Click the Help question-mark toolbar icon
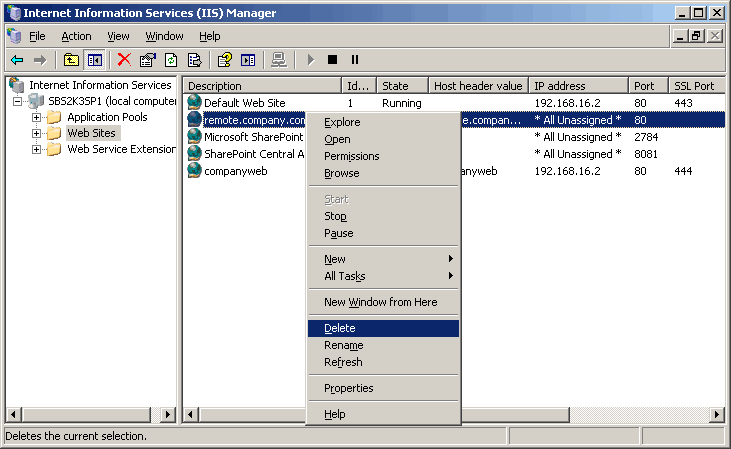 click(x=225, y=60)
